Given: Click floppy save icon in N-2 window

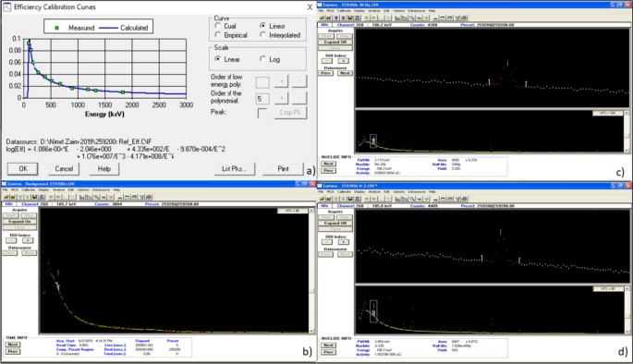Looking at the screenshot, I should click(x=350, y=199).
